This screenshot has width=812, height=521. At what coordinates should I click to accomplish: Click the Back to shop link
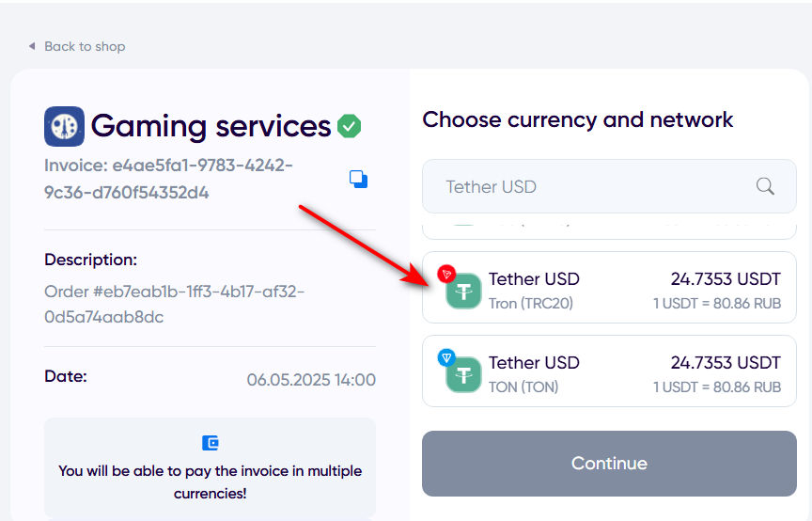(84, 46)
